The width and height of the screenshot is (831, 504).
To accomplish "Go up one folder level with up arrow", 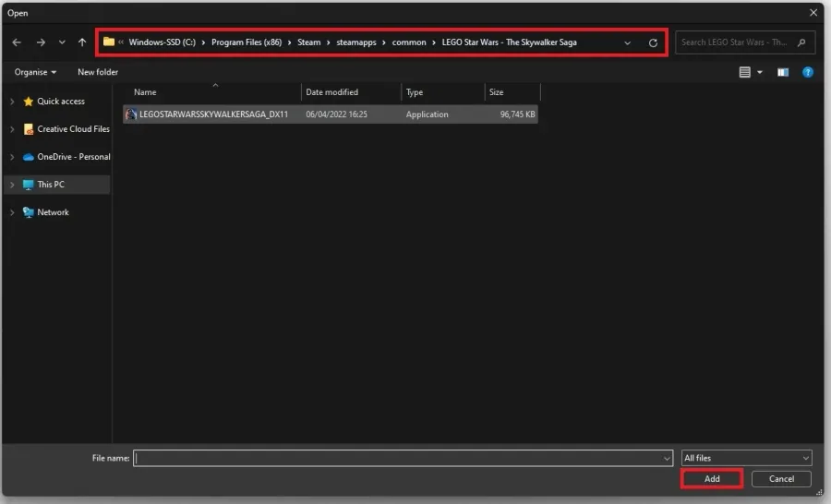I will coord(82,42).
